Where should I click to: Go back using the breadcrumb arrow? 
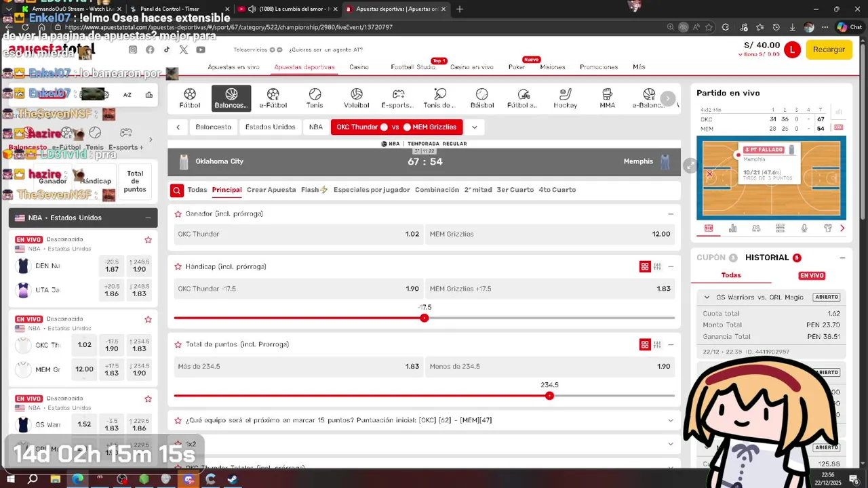pyautogui.click(x=178, y=127)
